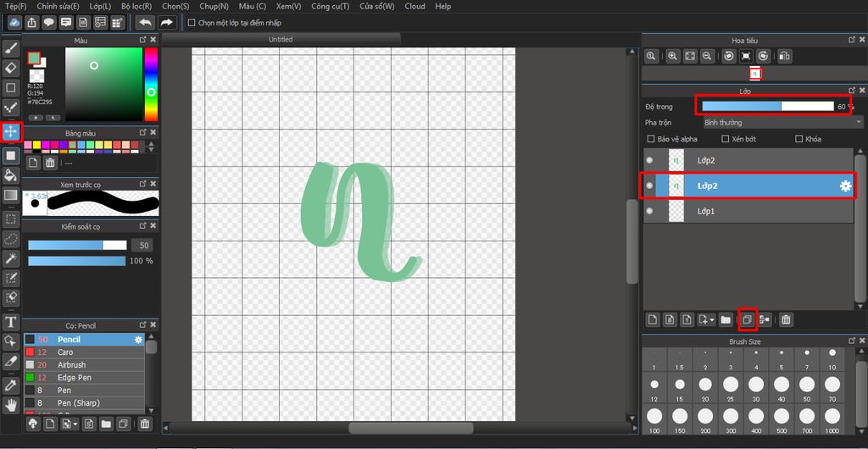Undock the Brush Size panel
868x449 pixels.
click(852, 341)
